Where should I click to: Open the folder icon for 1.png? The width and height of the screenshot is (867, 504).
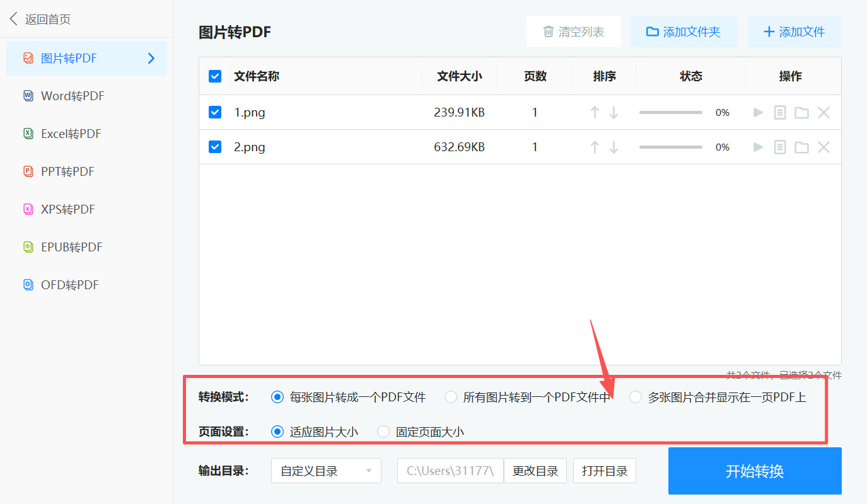tap(801, 113)
